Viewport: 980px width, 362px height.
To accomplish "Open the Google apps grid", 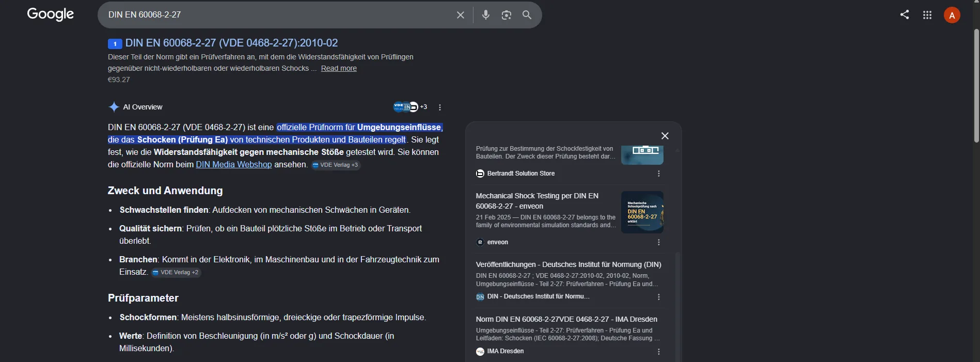I will pos(927,15).
